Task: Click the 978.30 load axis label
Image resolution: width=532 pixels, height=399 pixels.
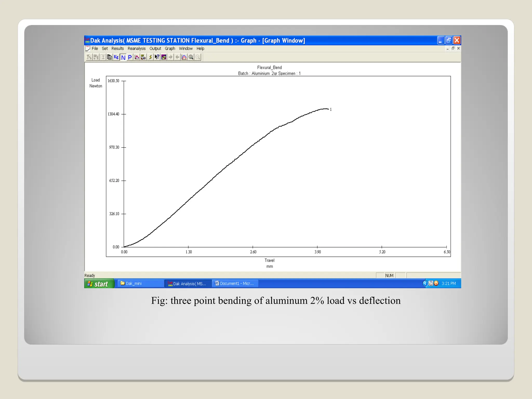Action: point(114,147)
